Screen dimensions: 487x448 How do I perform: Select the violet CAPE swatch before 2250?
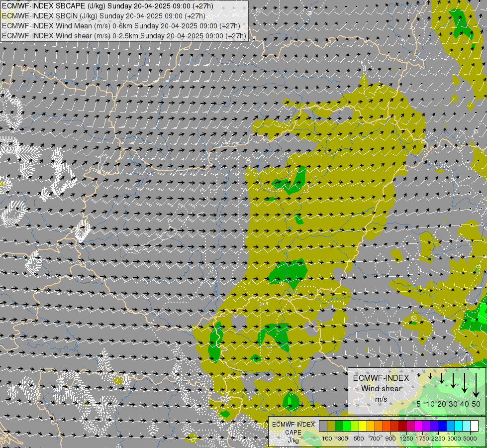click(x=434, y=426)
